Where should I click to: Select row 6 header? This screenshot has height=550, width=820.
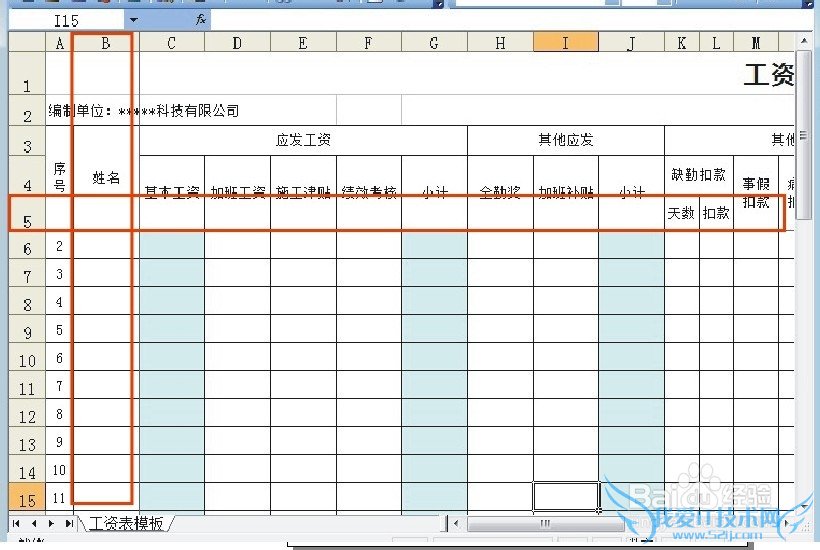coord(27,245)
